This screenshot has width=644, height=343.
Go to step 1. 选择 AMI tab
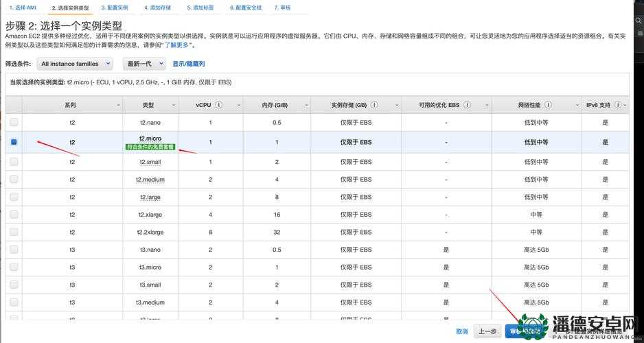[x=23, y=8]
